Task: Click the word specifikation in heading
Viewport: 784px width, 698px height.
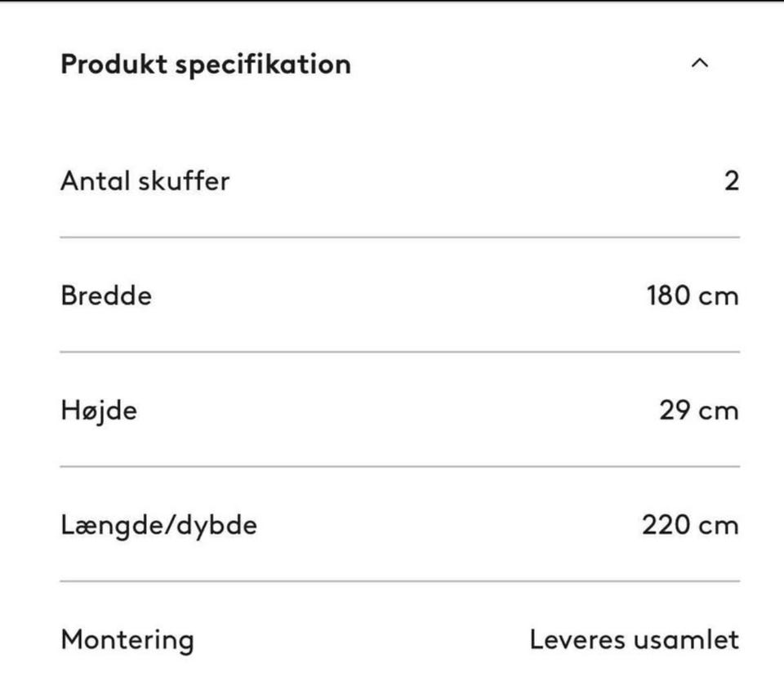Action: [x=263, y=65]
